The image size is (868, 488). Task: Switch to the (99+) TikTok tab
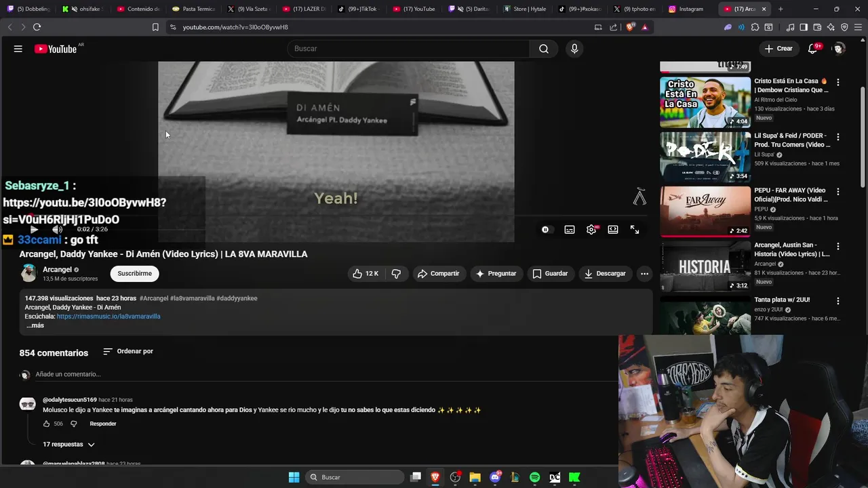pyautogui.click(x=360, y=9)
